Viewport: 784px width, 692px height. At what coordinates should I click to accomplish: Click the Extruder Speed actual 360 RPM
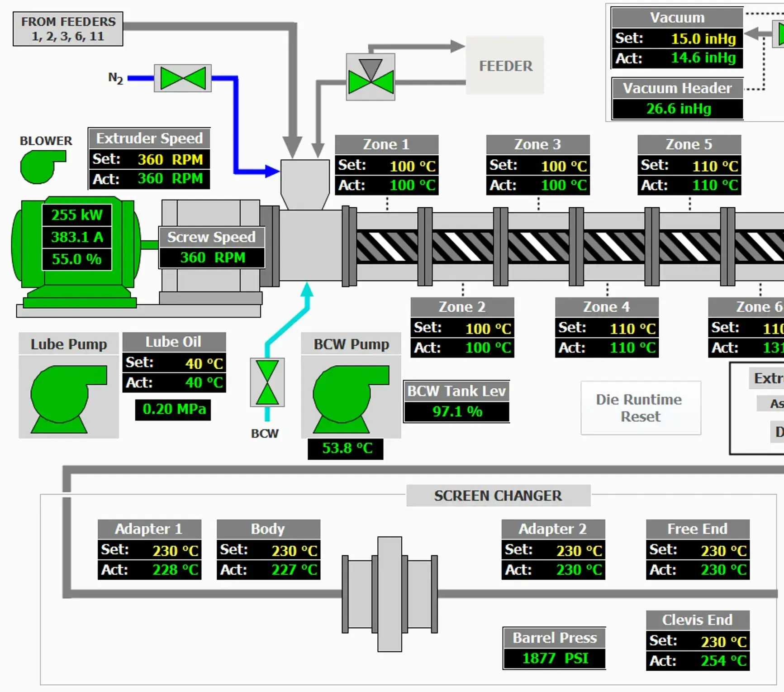[149, 179]
